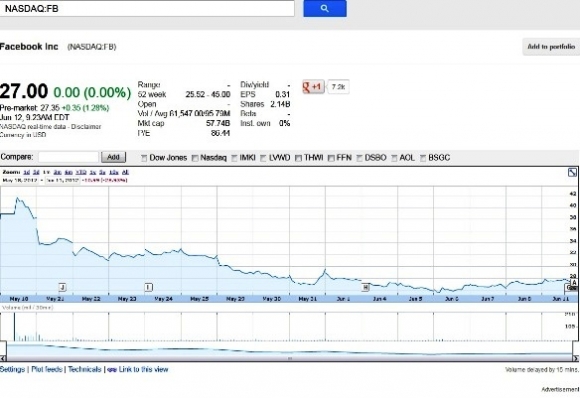Click into the Compare ticker input field

pyautogui.click(x=68, y=157)
